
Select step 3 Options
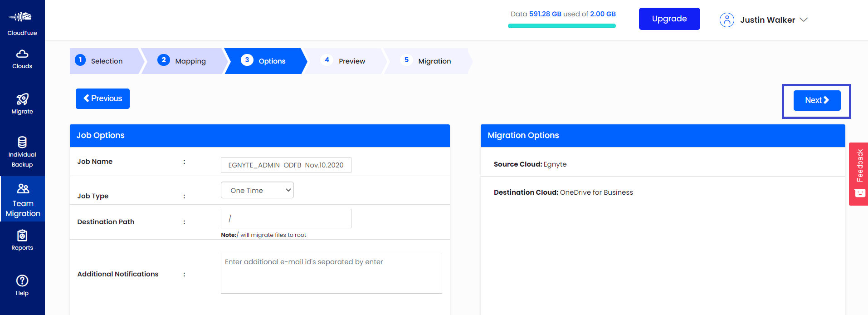[x=265, y=61]
